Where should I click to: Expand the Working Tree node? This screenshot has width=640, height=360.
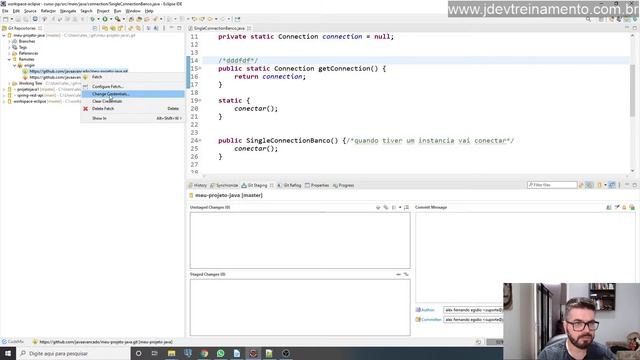point(9,83)
